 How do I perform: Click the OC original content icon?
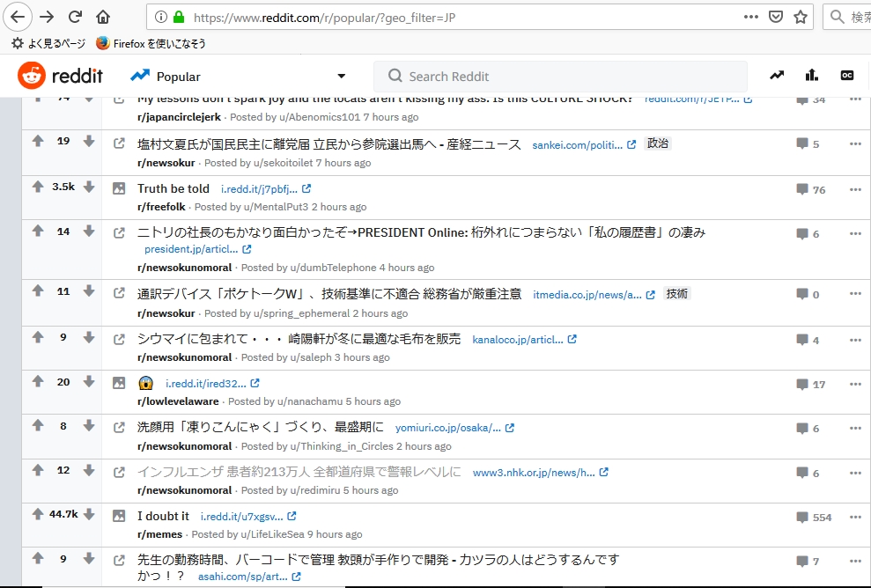[x=847, y=76]
